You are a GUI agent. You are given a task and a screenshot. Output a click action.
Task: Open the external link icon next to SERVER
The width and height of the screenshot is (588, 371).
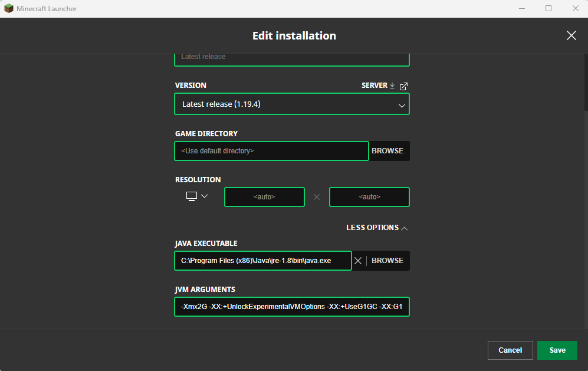(403, 86)
